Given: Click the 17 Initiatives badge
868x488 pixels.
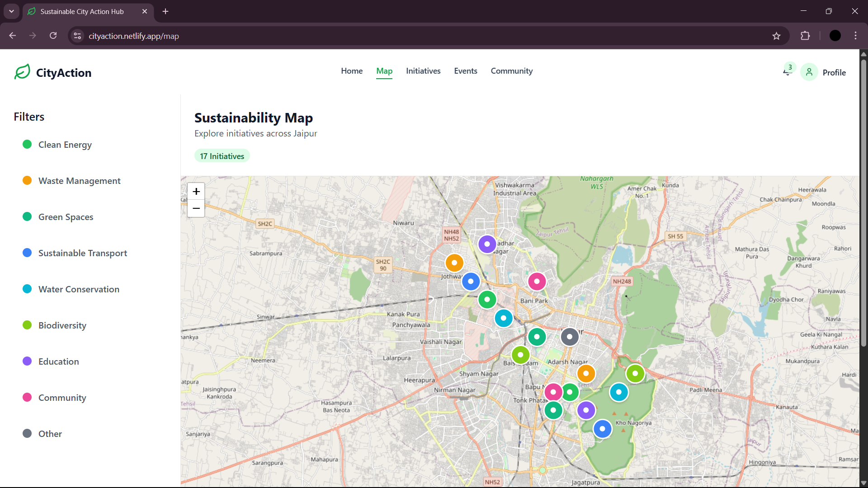Looking at the screenshot, I should pyautogui.click(x=222, y=156).
